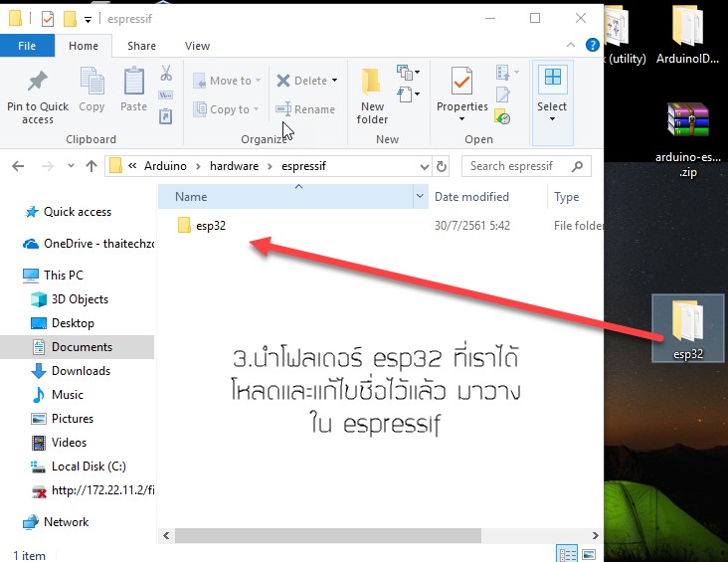Click the Cut scissors icon
This screenshot has width=728, height=562.
[166, 73]
